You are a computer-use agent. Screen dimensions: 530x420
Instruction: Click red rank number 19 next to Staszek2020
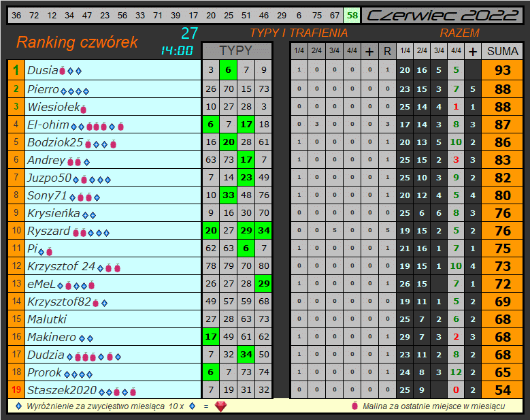point(16,390)
